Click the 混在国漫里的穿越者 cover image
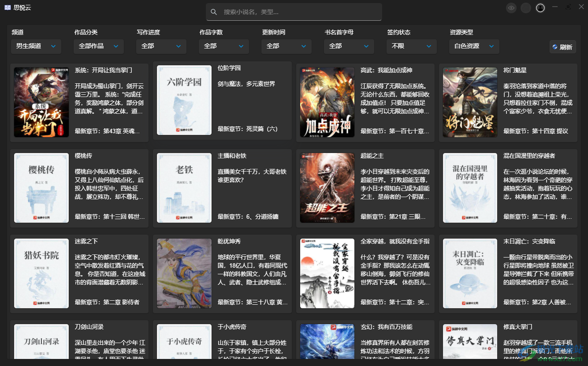Image resolution: width=588 pixels, height=366 pixels. [470, 188]
